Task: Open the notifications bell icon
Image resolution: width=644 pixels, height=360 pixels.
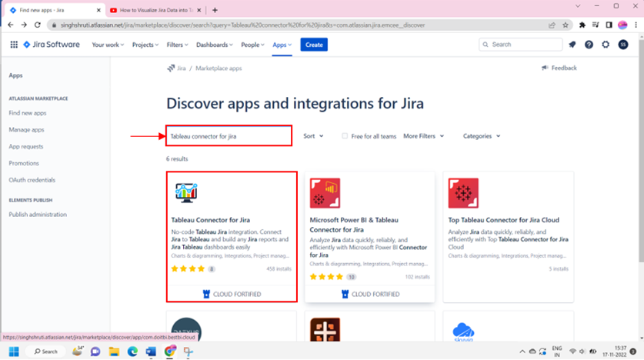Action: tap(572, 45)
